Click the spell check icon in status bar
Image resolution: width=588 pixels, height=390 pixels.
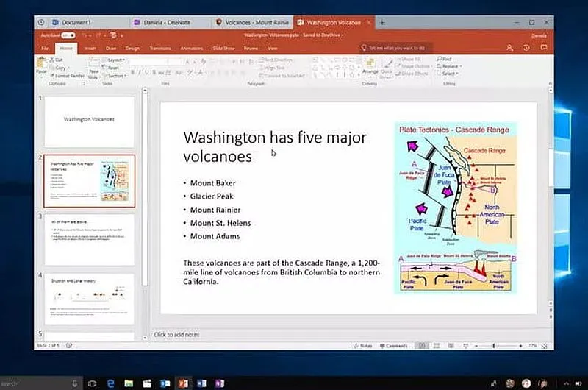69,345
